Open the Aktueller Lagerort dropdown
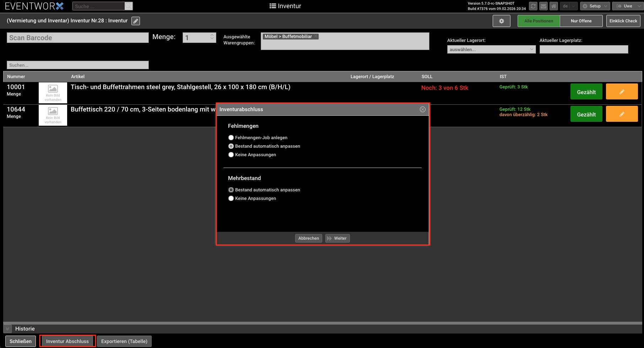This screenshot has height=348, width=644. [491, 49]
